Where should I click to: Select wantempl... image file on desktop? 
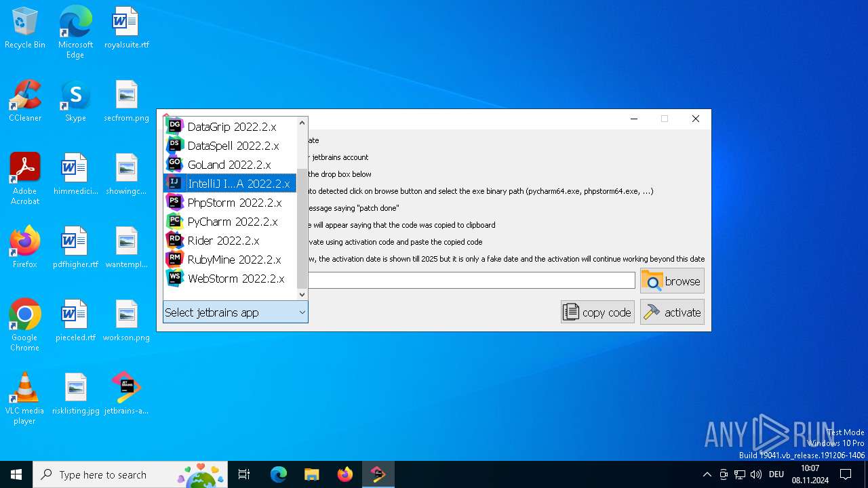(x=126, y=247)
